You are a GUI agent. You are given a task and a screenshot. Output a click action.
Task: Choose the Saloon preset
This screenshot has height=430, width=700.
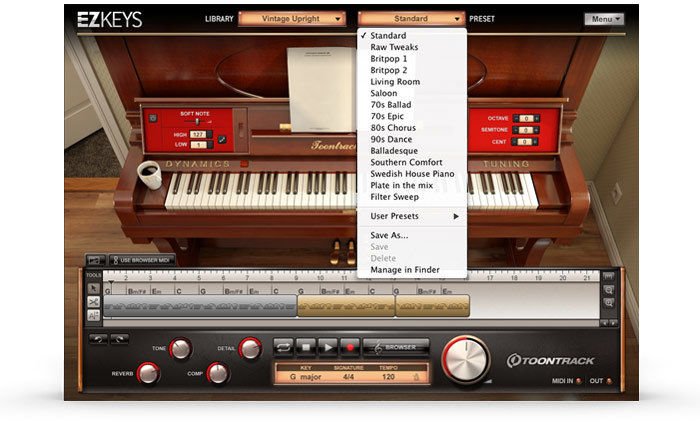tap(412, 93)
